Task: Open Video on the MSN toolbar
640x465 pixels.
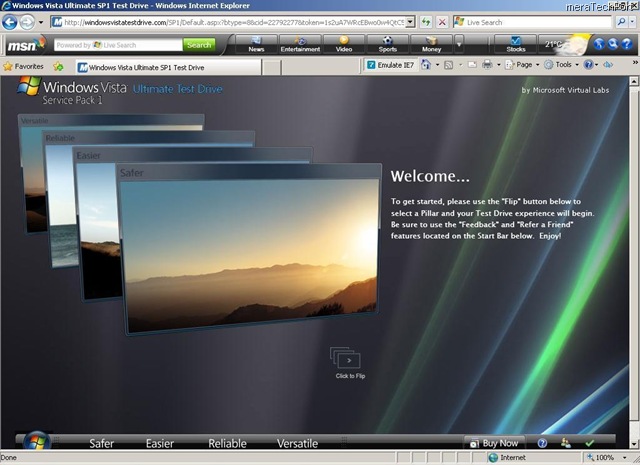Action: 344,44
